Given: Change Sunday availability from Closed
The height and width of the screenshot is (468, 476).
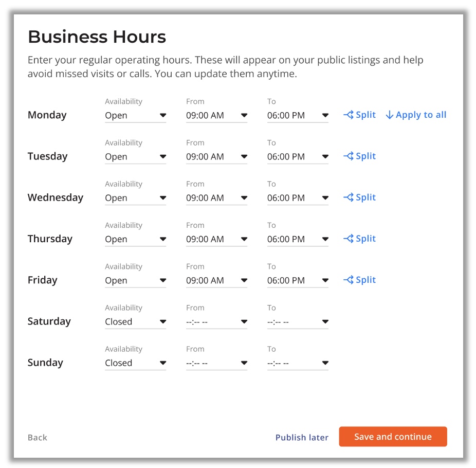Looking at the screenshot, I should click(x=135, y=363).
